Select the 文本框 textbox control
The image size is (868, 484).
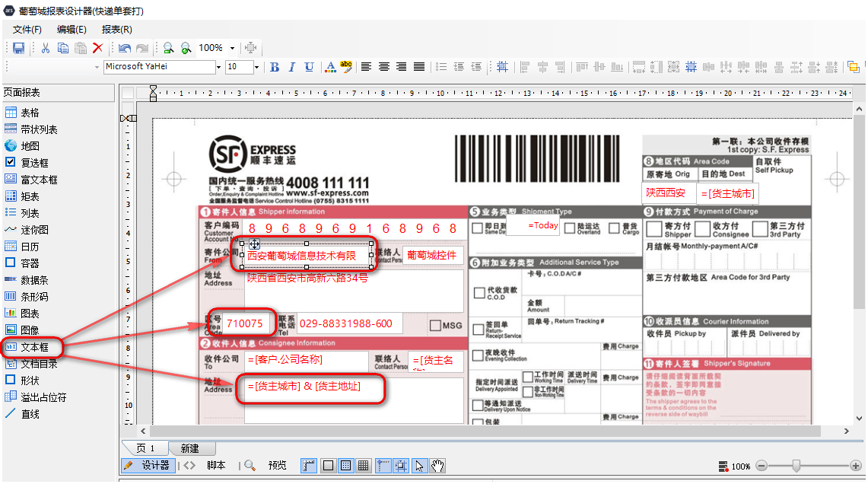click(27, 347)
